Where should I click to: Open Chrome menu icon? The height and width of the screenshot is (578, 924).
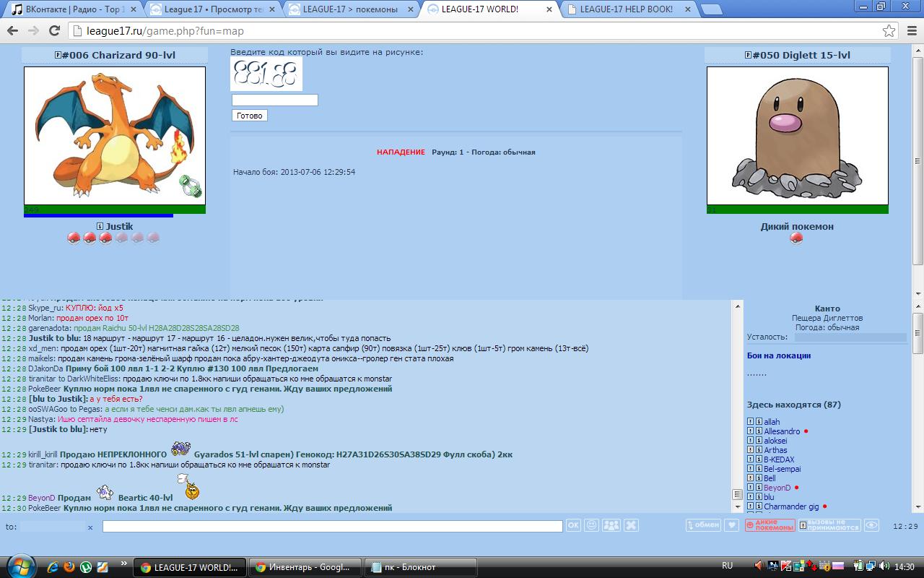910,31
